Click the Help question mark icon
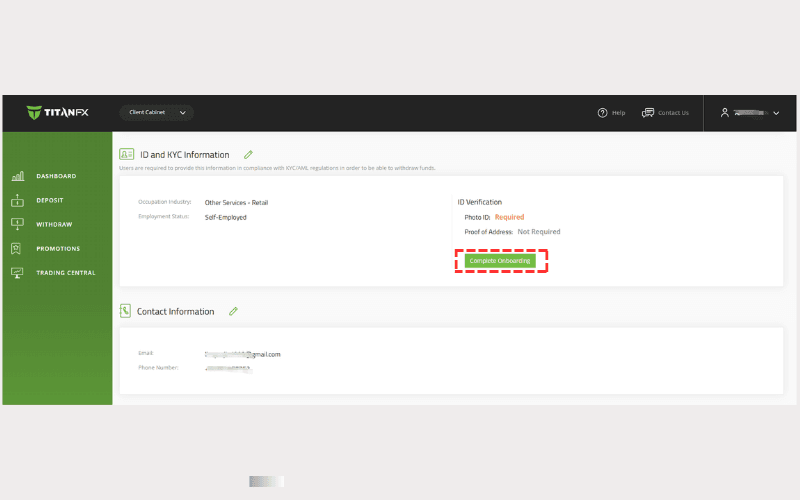This screenshot has height=500, width=800. [602, 113]
